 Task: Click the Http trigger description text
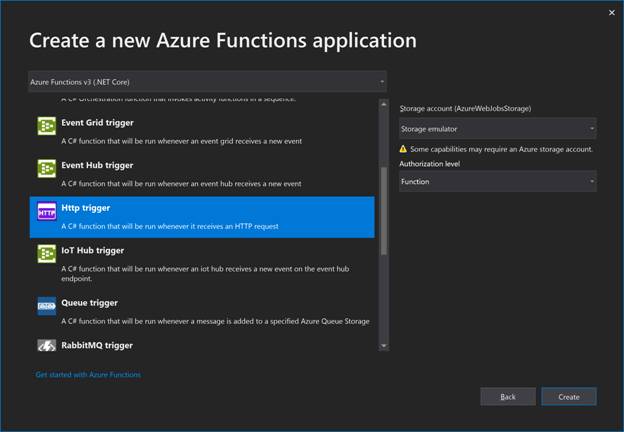point(170,226)
